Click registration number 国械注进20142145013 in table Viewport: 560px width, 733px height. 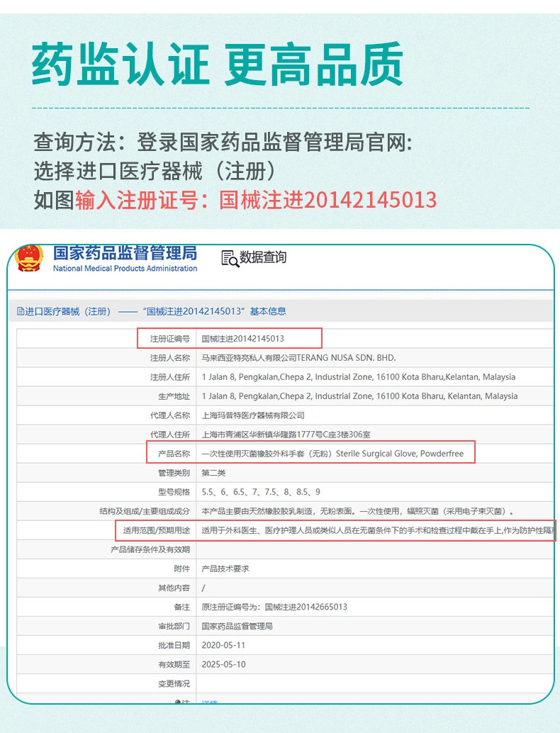pyautogui.click(x=243, y=339)
